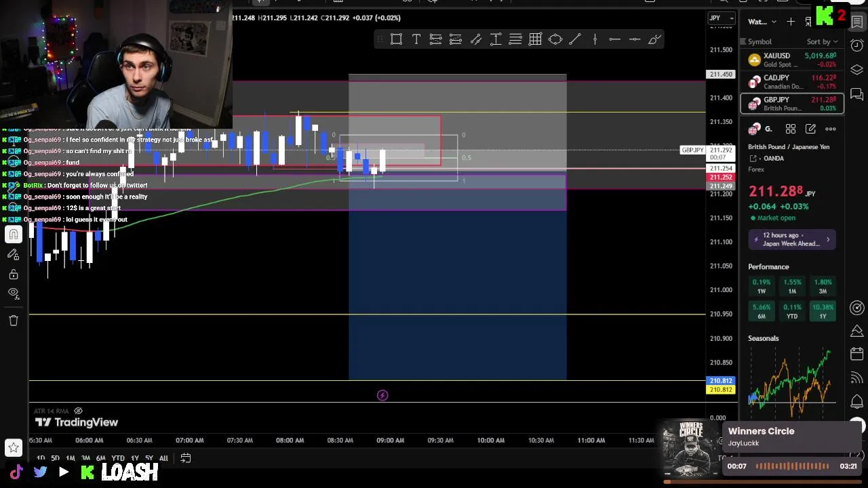Toggle Stay in drawing mode pencil-lock

(x=13, y=254)
